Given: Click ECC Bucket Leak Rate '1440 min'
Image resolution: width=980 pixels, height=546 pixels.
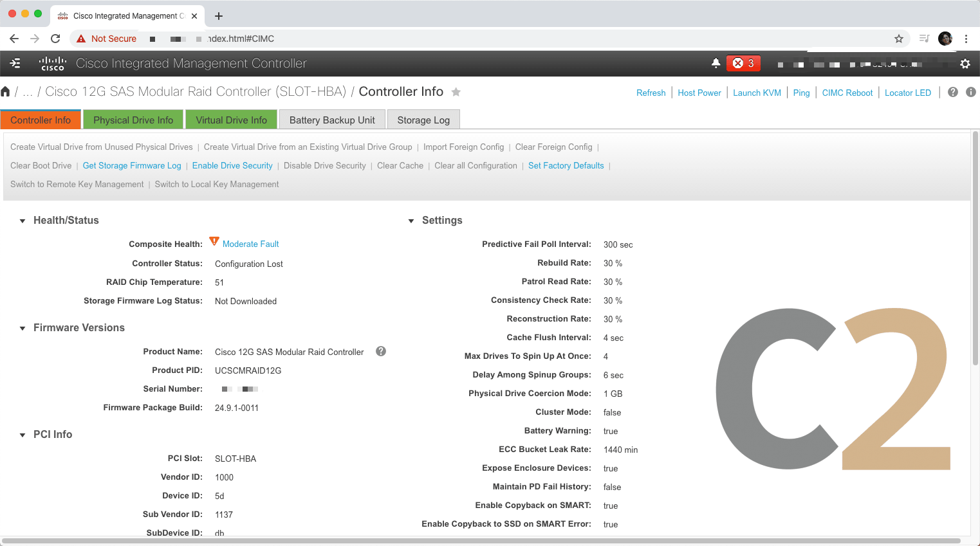Looking at the screenshot, I should click(x=621, y=450).
